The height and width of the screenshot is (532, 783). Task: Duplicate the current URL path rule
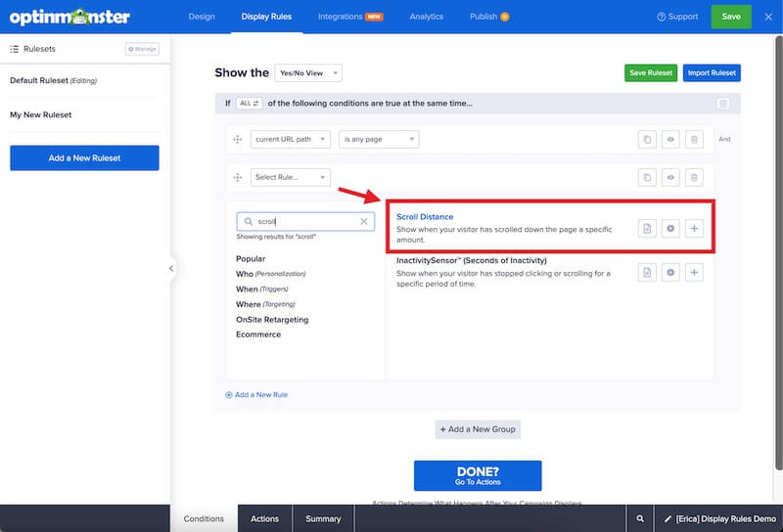pyautogui.click(x=647, y=140)
